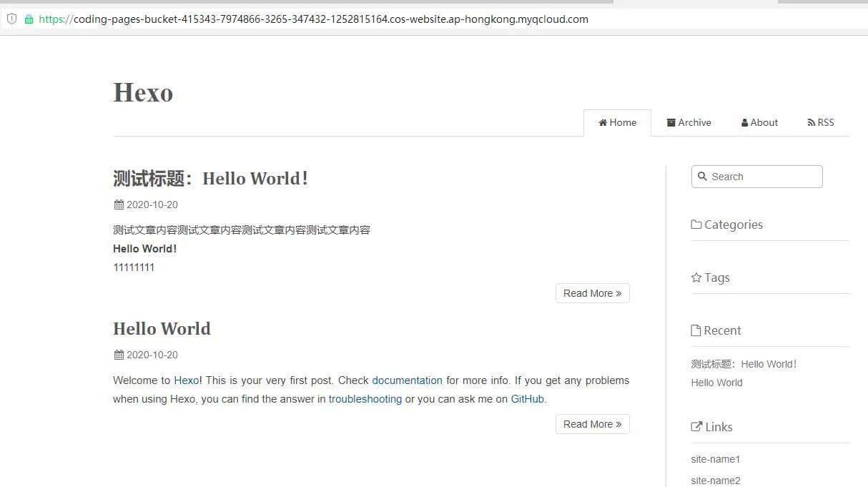The height and width of the screenshot is (487, 868).
Task: Click the 11111111 text line
Action: click(x=134, y=267)
